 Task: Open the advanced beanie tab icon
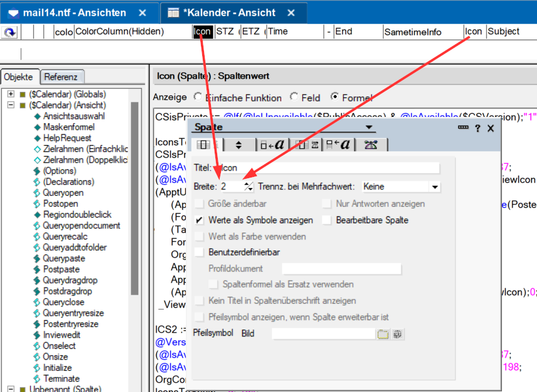[371, 144]
